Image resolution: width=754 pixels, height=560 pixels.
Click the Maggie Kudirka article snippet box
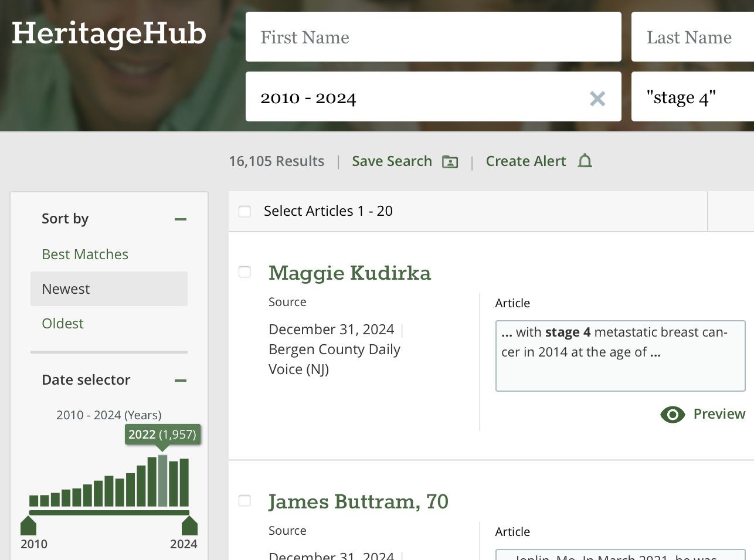(x=620, y=356)
